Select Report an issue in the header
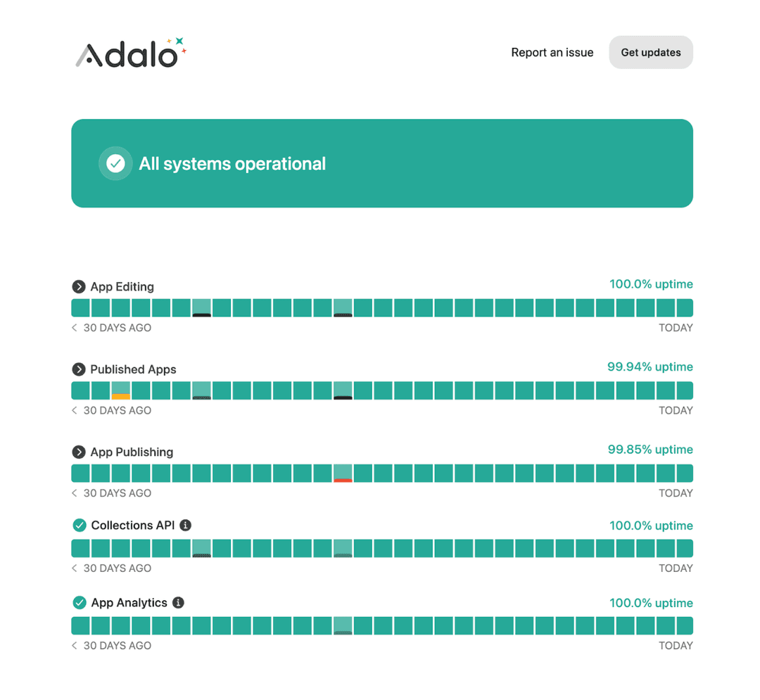This screenshot has width=760, height=700. [552, 52]
